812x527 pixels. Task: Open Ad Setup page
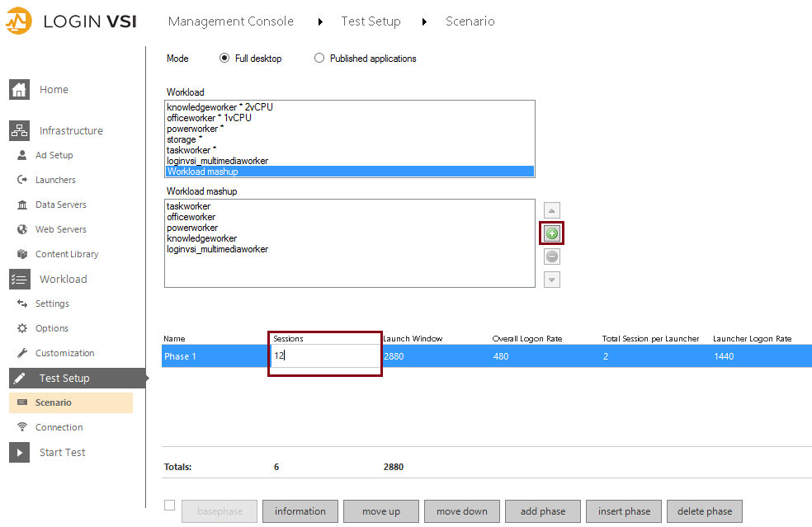tap(54, 155)
